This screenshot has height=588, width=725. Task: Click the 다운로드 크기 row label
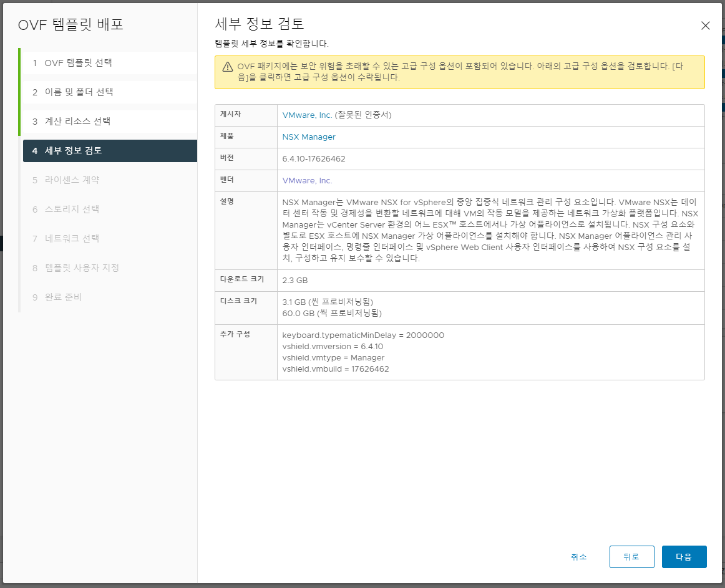(242, 279)
